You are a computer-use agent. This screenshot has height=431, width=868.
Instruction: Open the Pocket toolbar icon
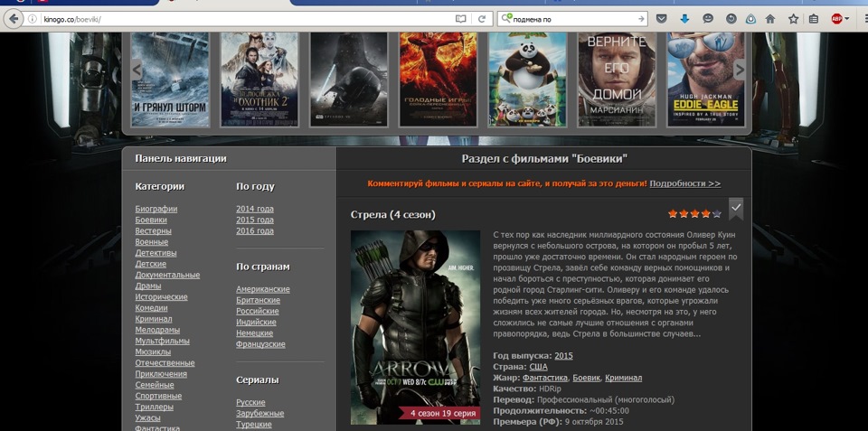[661, 19]
